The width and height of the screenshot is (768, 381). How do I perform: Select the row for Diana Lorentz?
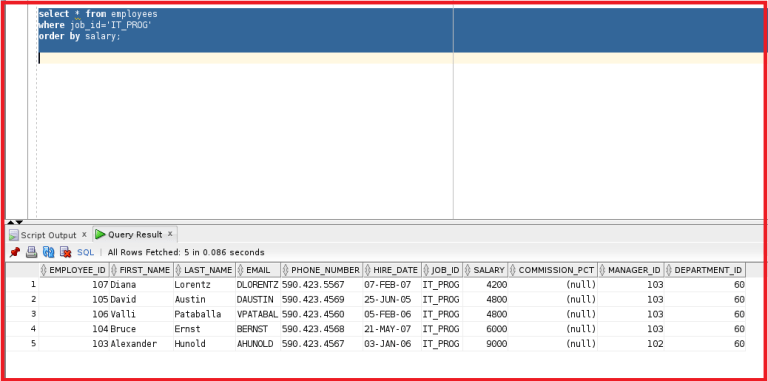[x=391, y=285]
